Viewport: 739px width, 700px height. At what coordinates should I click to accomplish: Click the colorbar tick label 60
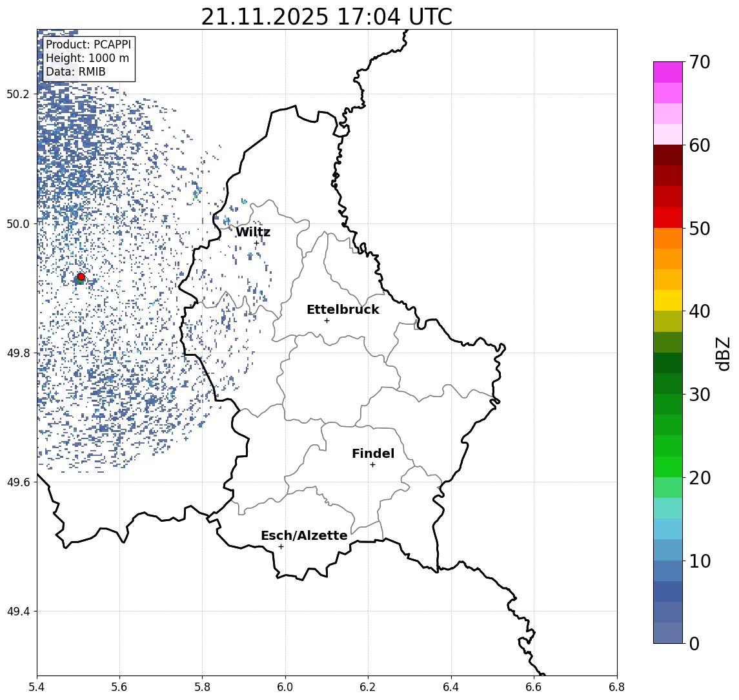(700, 146)
